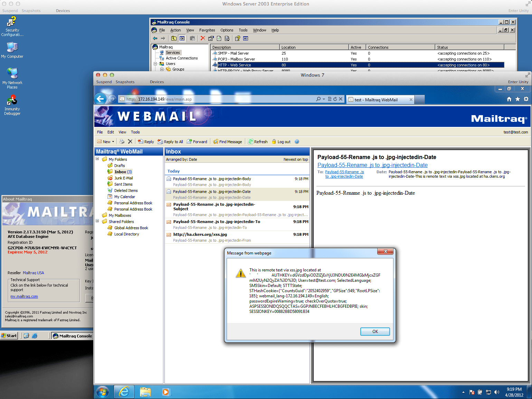This screenshot has width=532, height=399.
Task: Click the red delete X in Mailtraq Console toolbar
Action: pos(203,38)
